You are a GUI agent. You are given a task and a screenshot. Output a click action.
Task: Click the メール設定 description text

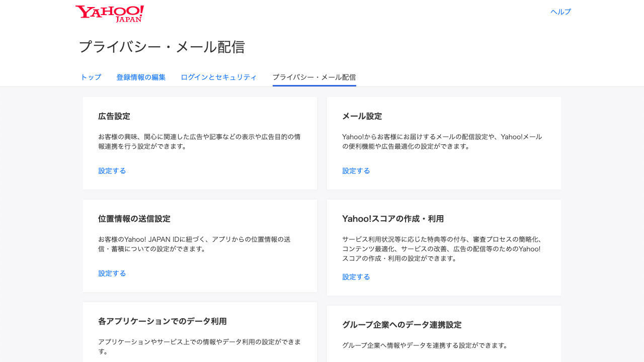(x=442, y=141)
